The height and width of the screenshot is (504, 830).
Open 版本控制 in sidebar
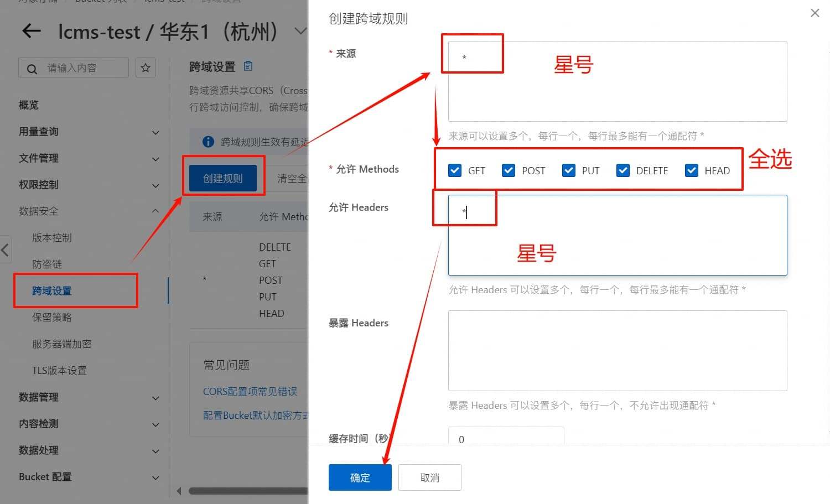(52, 238)
